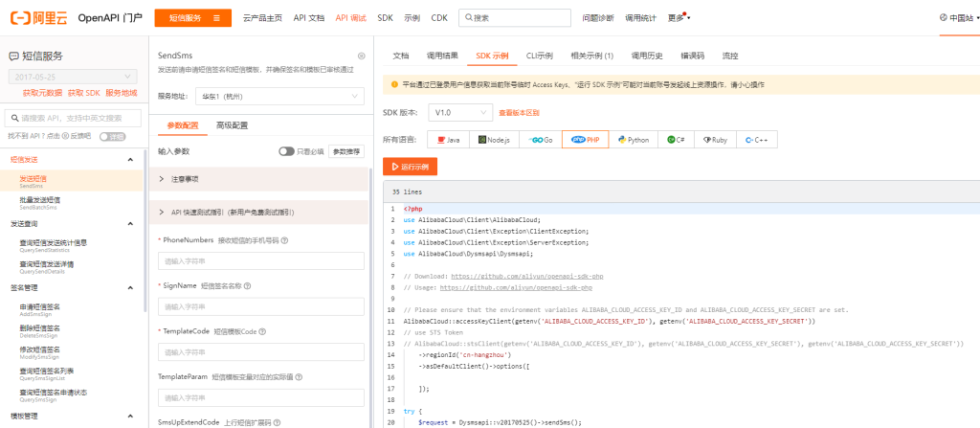Toggle the 只看必填 switch

[286, 151]
